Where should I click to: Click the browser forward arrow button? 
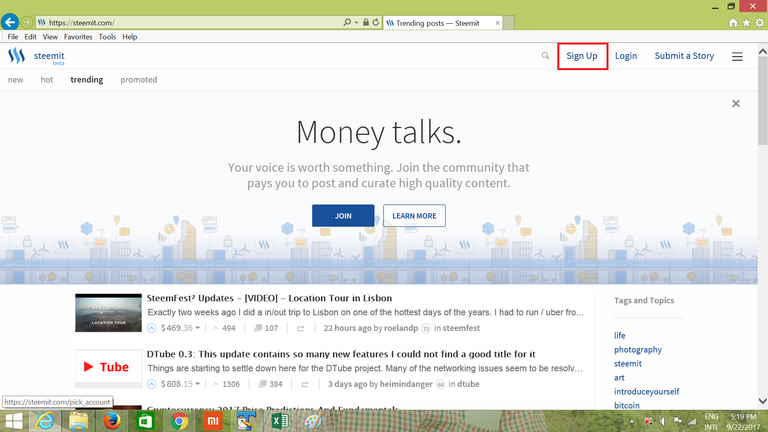pyautogui.click(x=27, y=23)
